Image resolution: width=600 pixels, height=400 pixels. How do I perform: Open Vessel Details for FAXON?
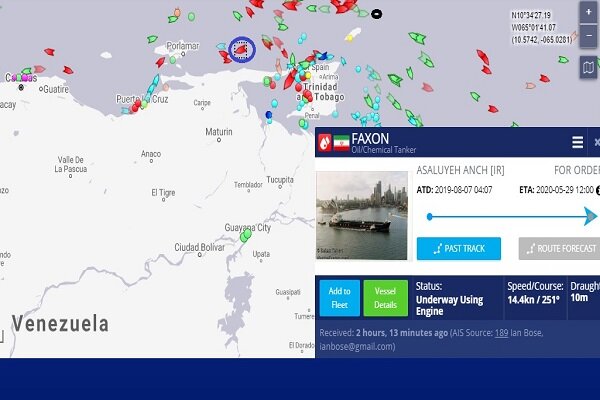tap(385, 298)
